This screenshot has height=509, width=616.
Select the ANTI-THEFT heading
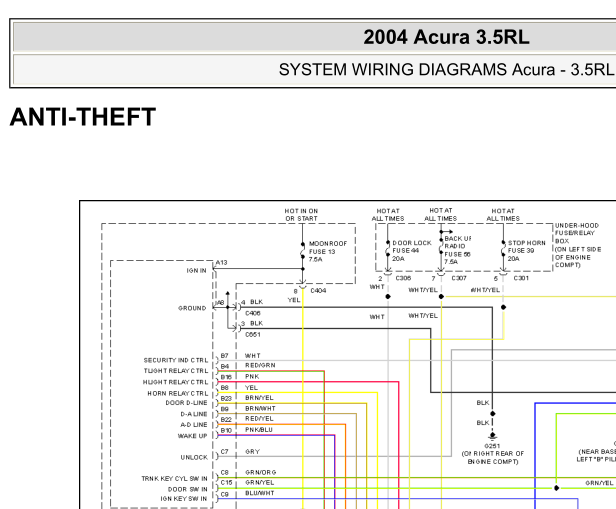coord(83,117)
